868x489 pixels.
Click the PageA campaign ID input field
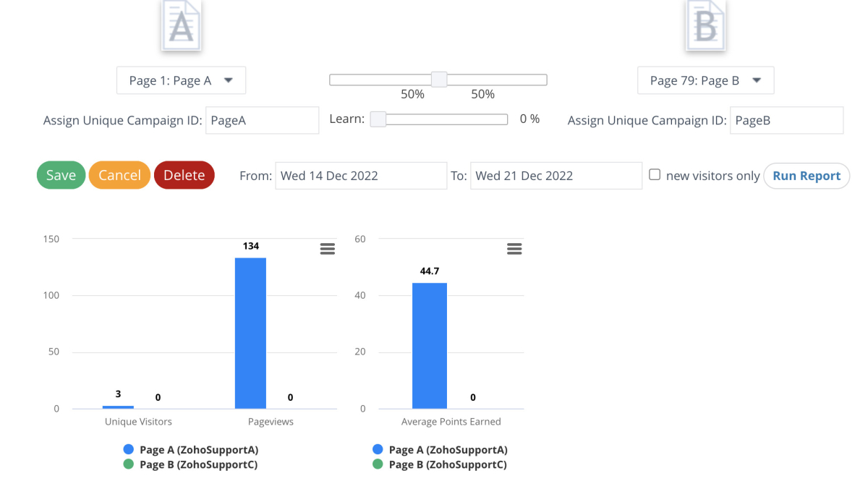point(262,120)
